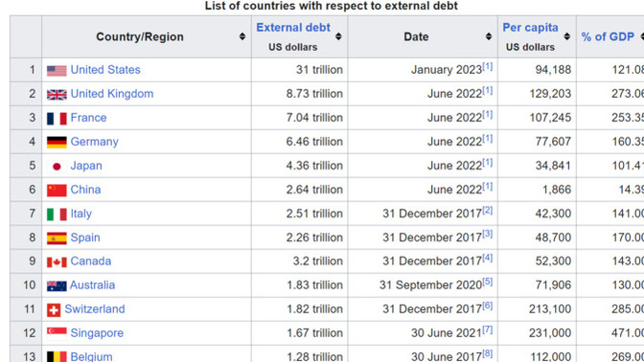The width and height of the screenshot is (644, 362).
Task: Open the Belgium country link
Action: click(91, 356)
